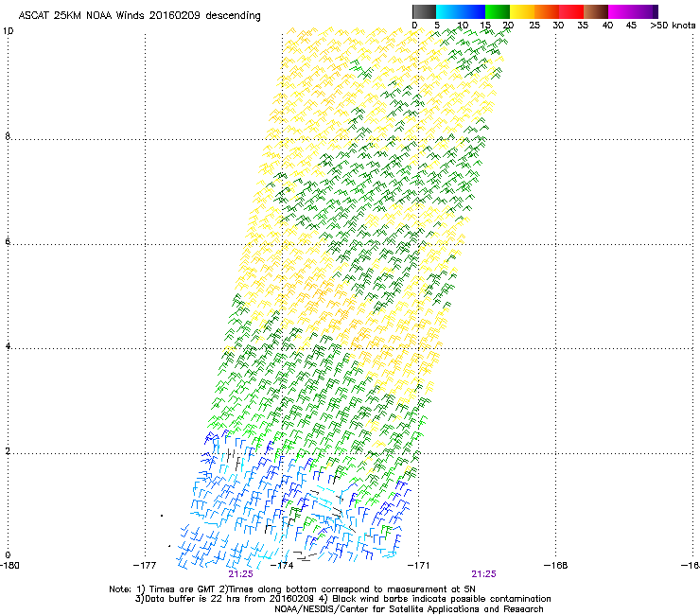This screenshot has height=615, width=700.
Task: Click the yellow 20-25 knots legend swatch
Action: point(522,11)
